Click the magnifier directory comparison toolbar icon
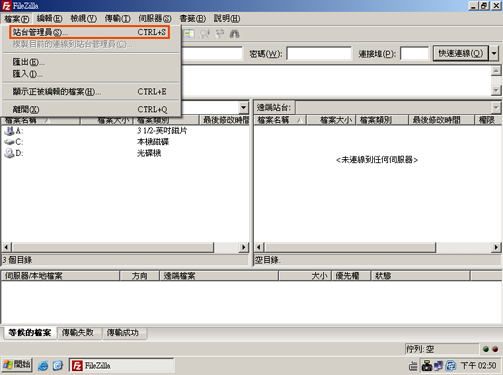 click(204, 34)
